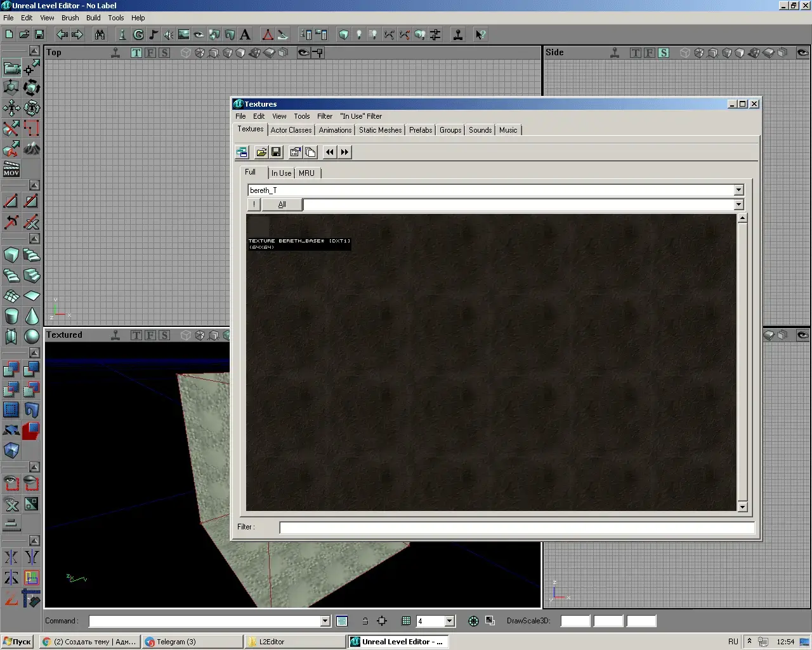Click the Open Package icon in Textures browser
The width and height of the screenshot is (812, 650).
(x=261, y=152)
